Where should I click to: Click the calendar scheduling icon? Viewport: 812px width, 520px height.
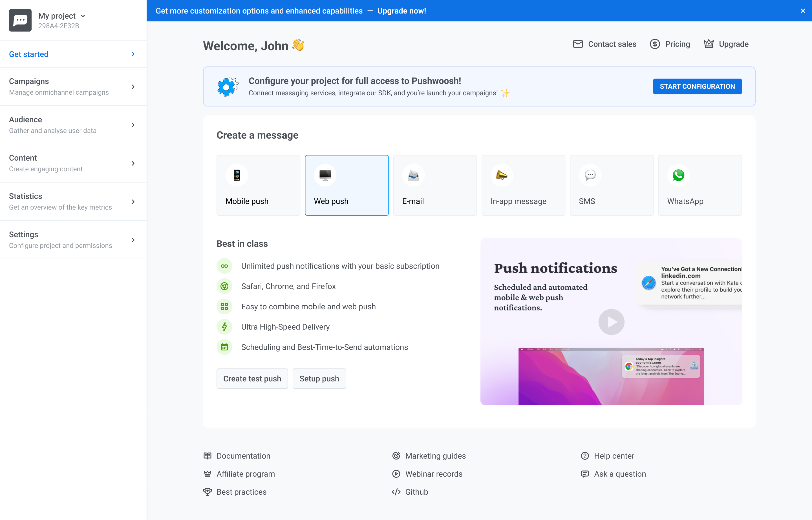224,347
